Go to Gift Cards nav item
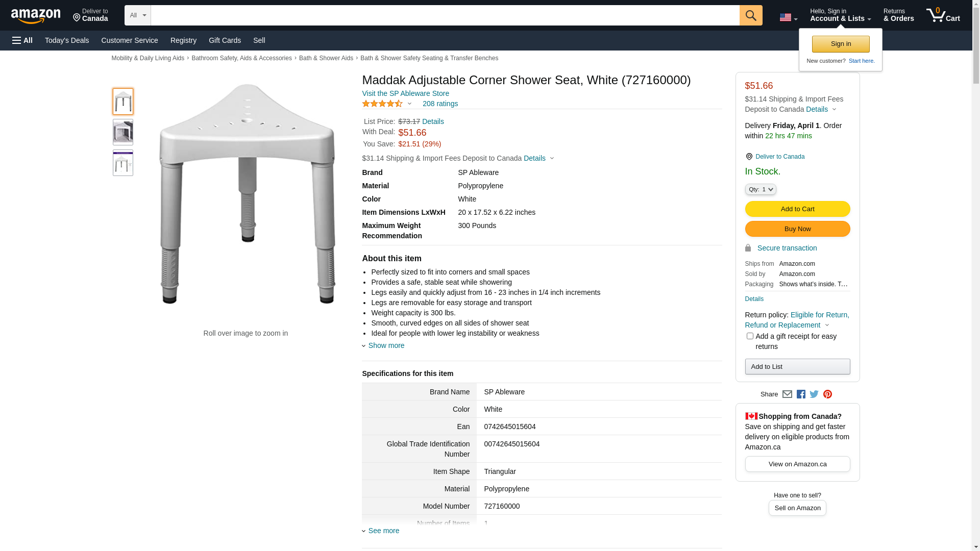Screen dimensions: 980x551 coord(225,40)
